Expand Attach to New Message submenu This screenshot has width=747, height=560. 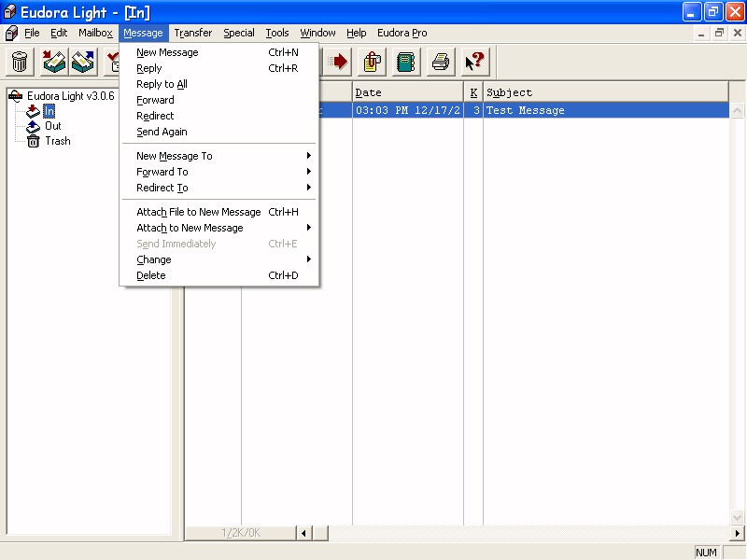(218, 228)
